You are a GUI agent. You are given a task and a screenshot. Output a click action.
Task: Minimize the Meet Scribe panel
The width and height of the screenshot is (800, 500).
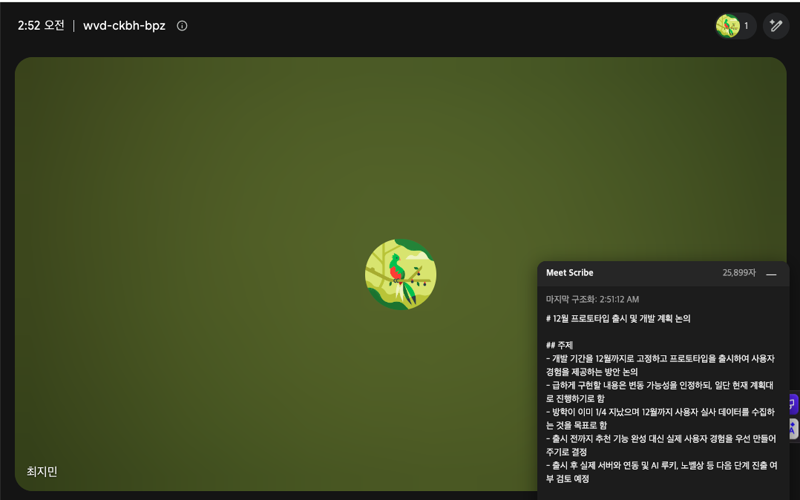pos(771,274)
